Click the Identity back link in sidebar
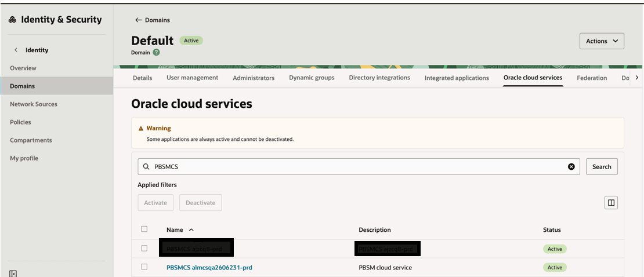 [37, 50]
